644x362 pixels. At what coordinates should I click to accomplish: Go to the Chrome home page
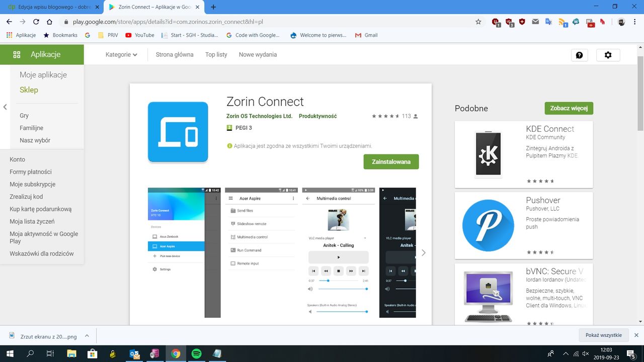pyautogui.click(x=49, y=22)
